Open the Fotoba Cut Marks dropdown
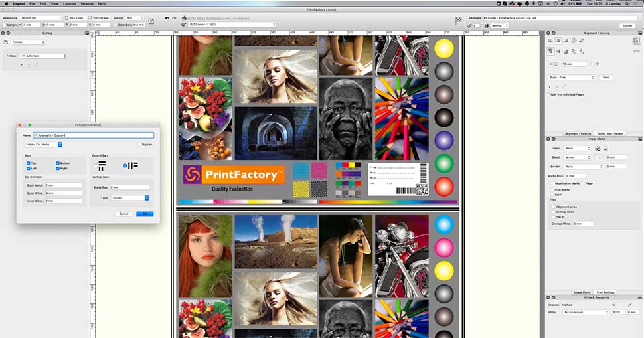 (43, 144)
